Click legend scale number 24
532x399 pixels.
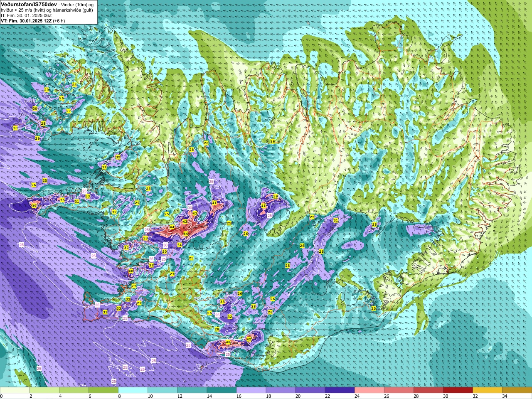[x=357, y=396]
